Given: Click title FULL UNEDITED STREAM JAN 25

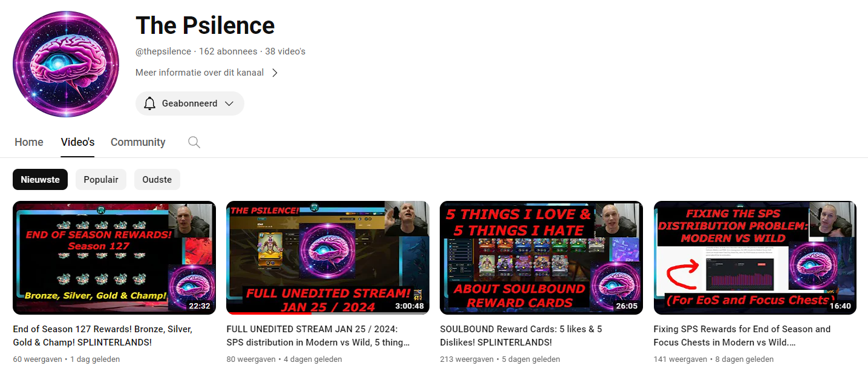Looking at the screenshot, I should [x=318, y=336].
